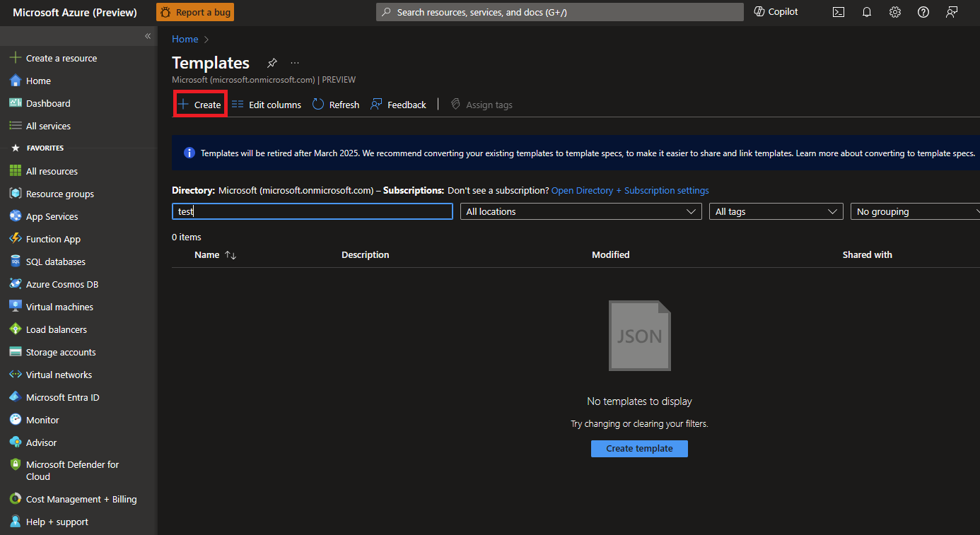
Task: Click the Create template button
Action: pyautogui.click(x=639, y=448)
